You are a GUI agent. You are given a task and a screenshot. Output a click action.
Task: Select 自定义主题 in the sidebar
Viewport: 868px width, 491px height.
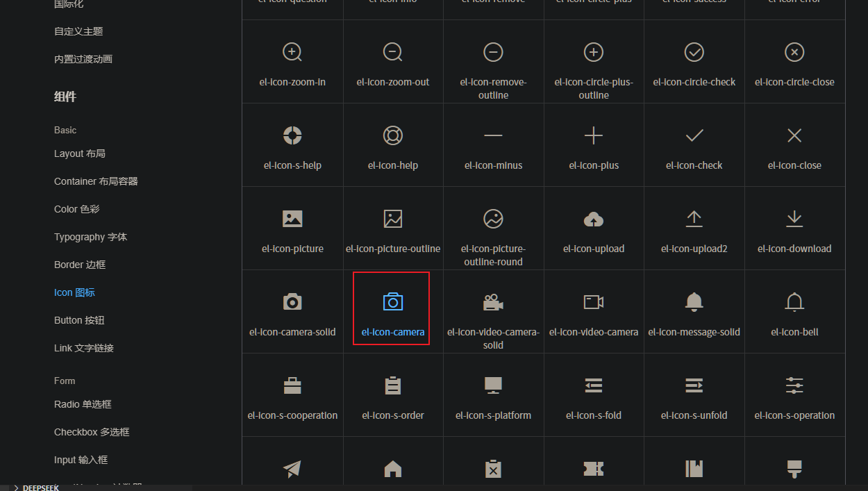pyautogui.click(x=78, y=31)
